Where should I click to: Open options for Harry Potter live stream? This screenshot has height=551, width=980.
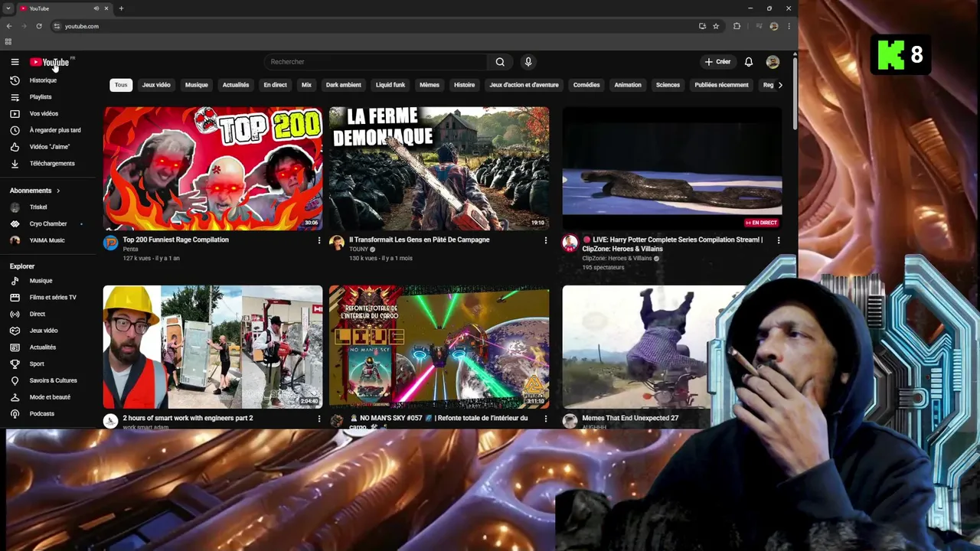(x=779, y=240)
